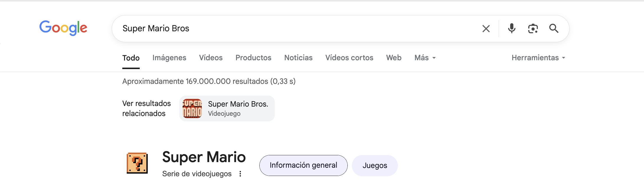Screen dimensions: 644x186
Task: Click the Super Mario Bros. game thumbnail
Action: click(192, 108)
